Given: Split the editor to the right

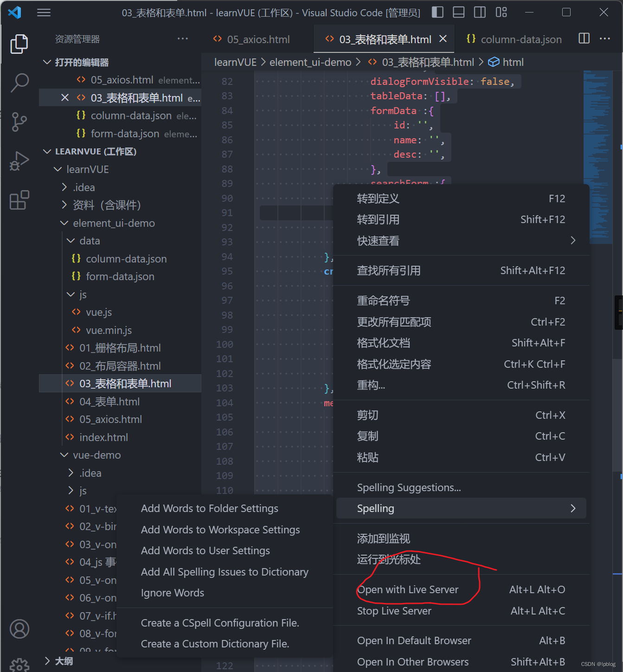Looking at the screenshot, I should tap(584, 38).
